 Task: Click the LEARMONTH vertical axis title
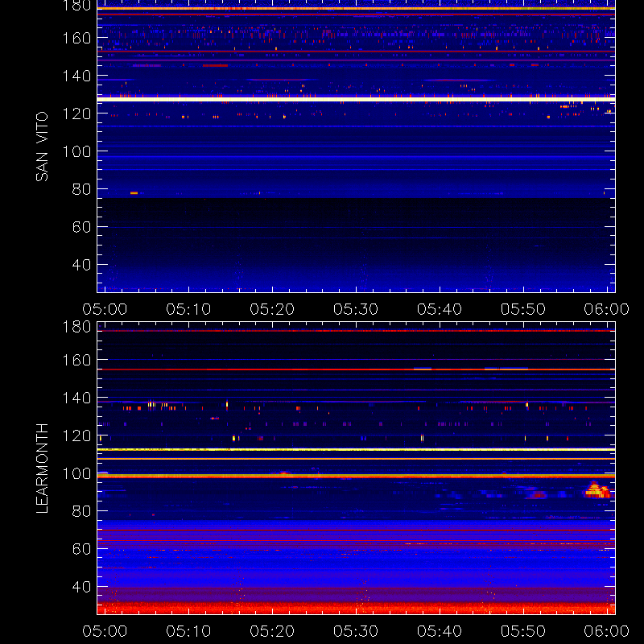click(x=42, y=469)
